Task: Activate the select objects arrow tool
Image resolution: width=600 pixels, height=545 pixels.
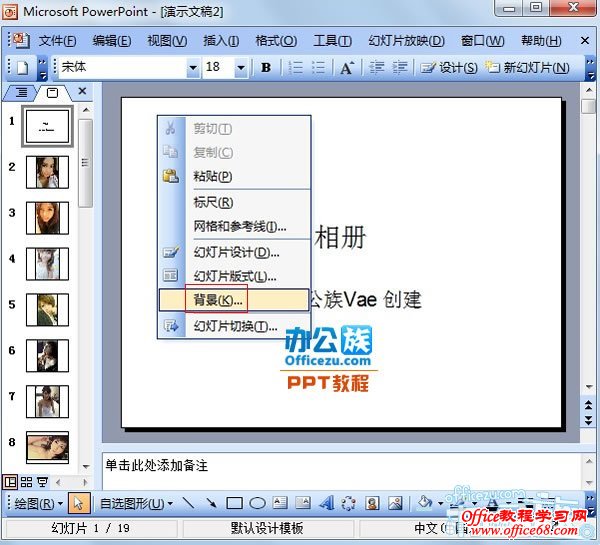Action: (x=79, y=504)
